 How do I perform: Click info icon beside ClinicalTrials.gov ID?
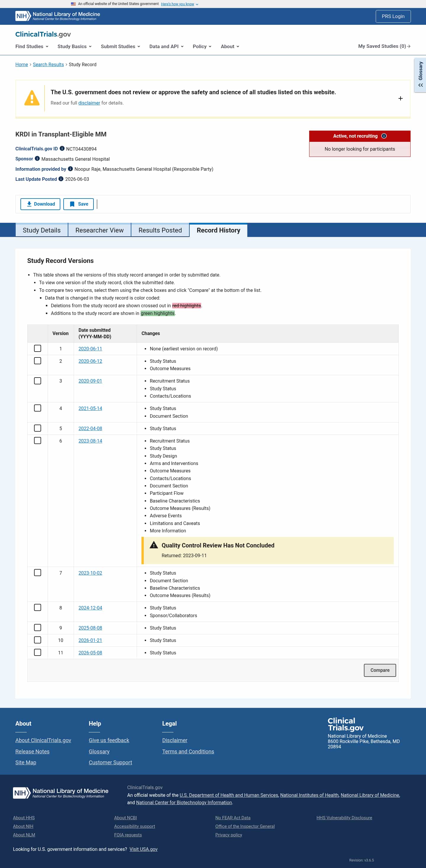pyautogui.click(x=62, y=149)
